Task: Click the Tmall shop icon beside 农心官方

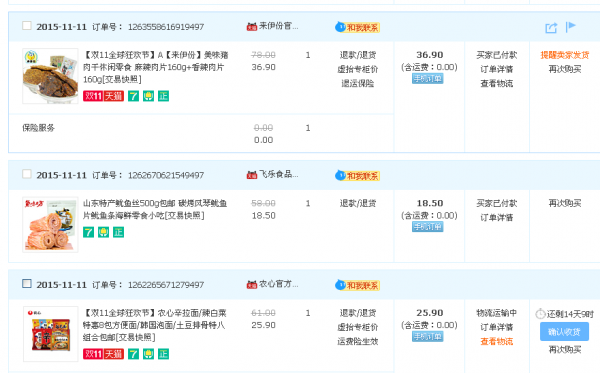Action: point(252,285)
